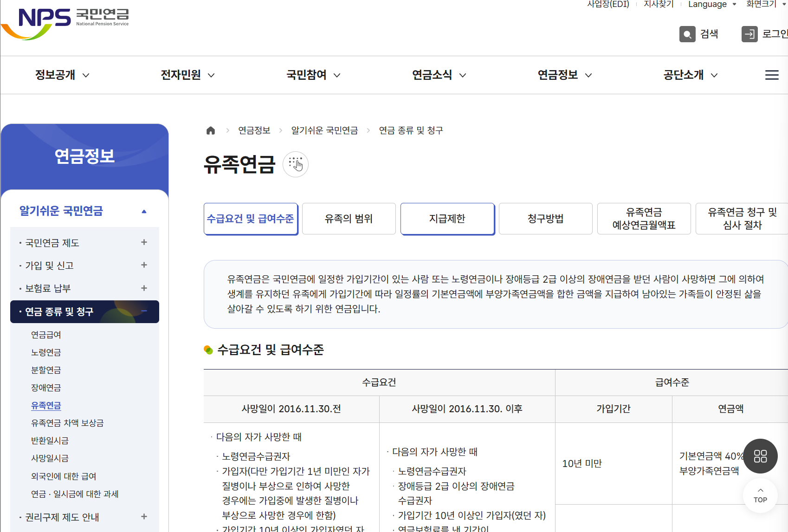Open 노령연금 sidebar item
788x532 pixels.
coord(46,352)
